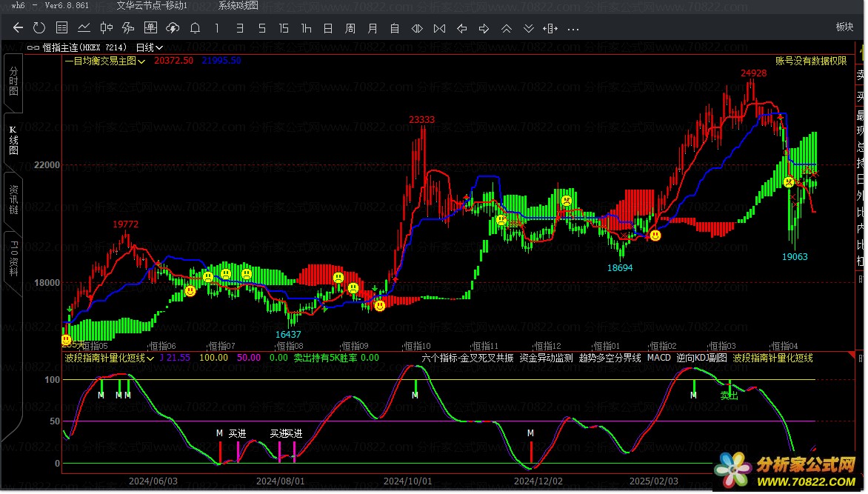The image size is (868, 494).
Task: Expand the 波段指南针量化短线 sub-indicator dropdown
Action: (x=109, y=358)
